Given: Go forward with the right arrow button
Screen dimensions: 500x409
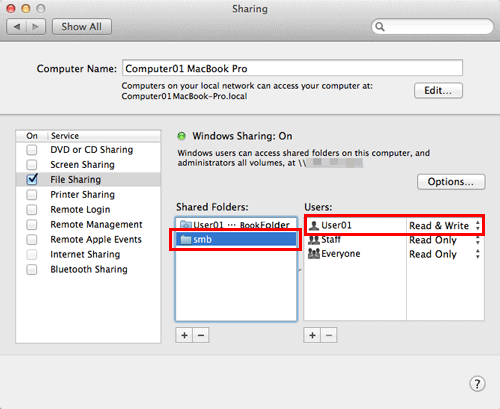Looking at the screenshot, I should 36,27.
